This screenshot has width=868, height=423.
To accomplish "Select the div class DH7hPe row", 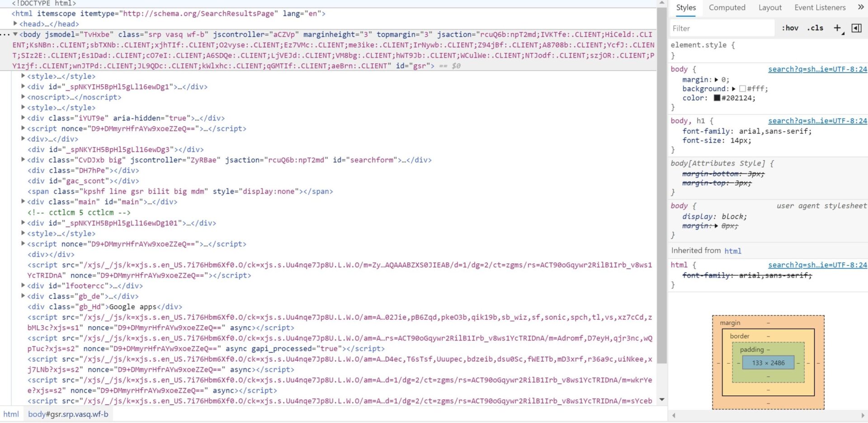I will [83, 171].
